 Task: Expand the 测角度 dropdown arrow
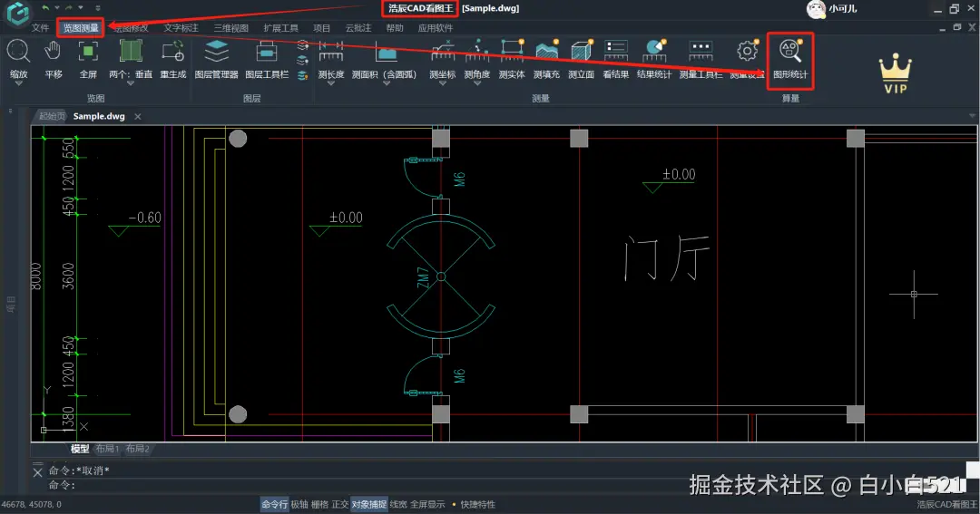477,83
